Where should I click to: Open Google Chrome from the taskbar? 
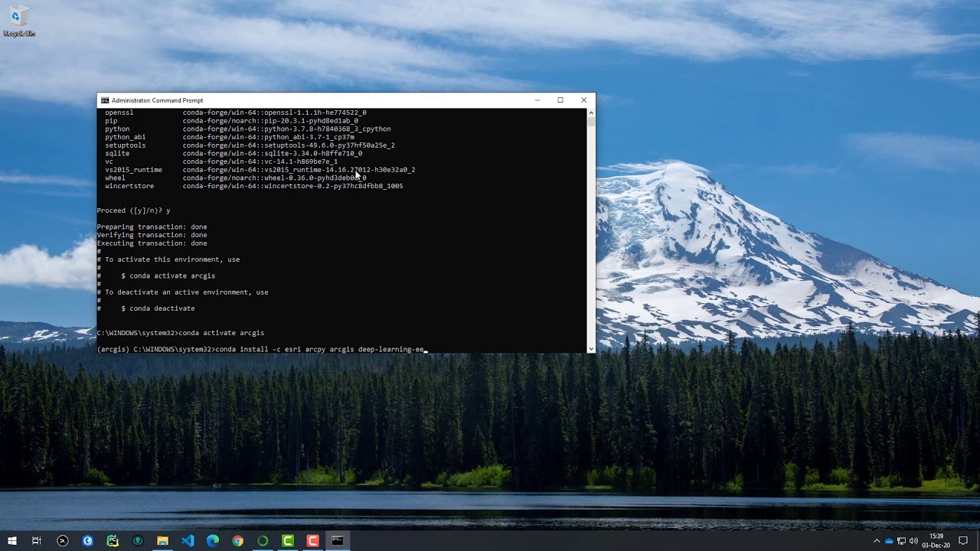[237, 541]
